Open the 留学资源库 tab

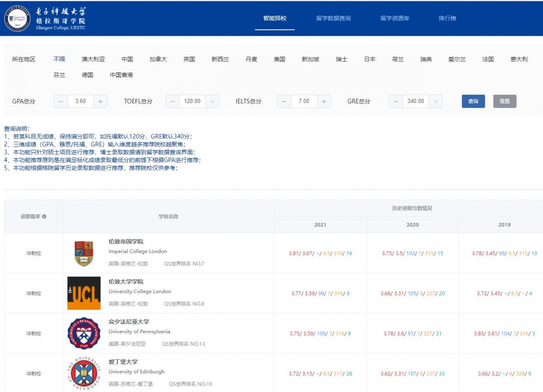[395, 18]
